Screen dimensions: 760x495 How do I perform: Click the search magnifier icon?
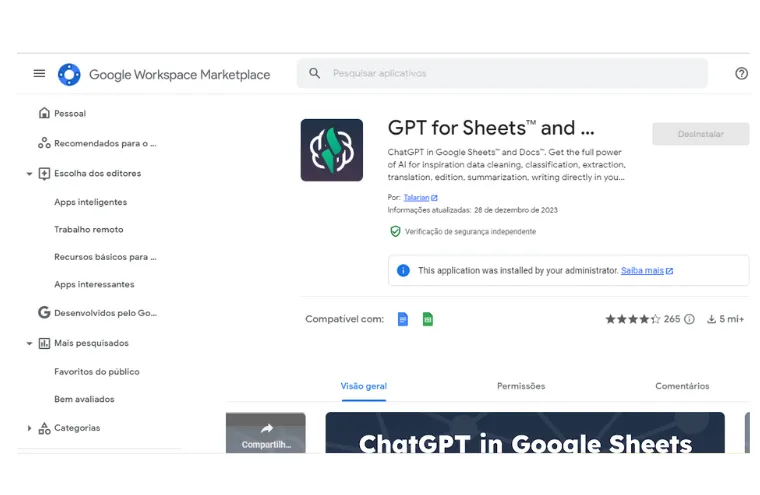[315, 73]
